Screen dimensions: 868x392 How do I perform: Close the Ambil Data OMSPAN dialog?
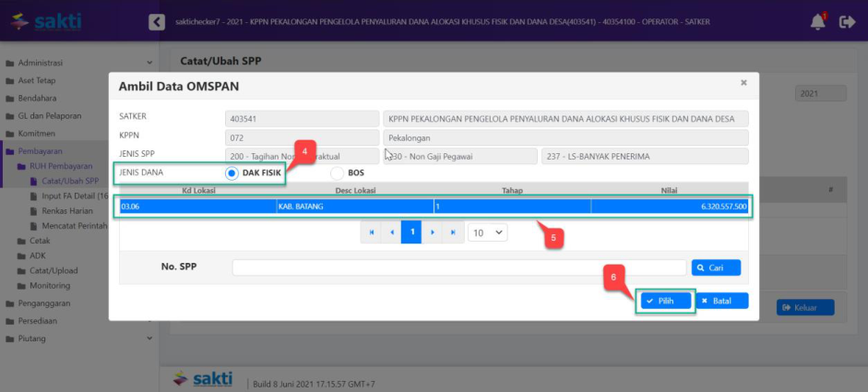(743, 83)
